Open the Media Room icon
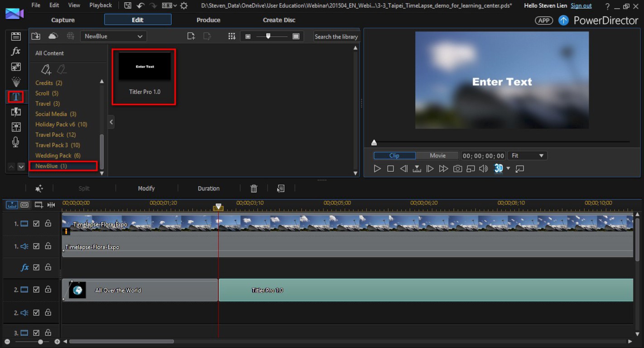Viewport: 644px width, 348px height. click(x=16, y=37)
